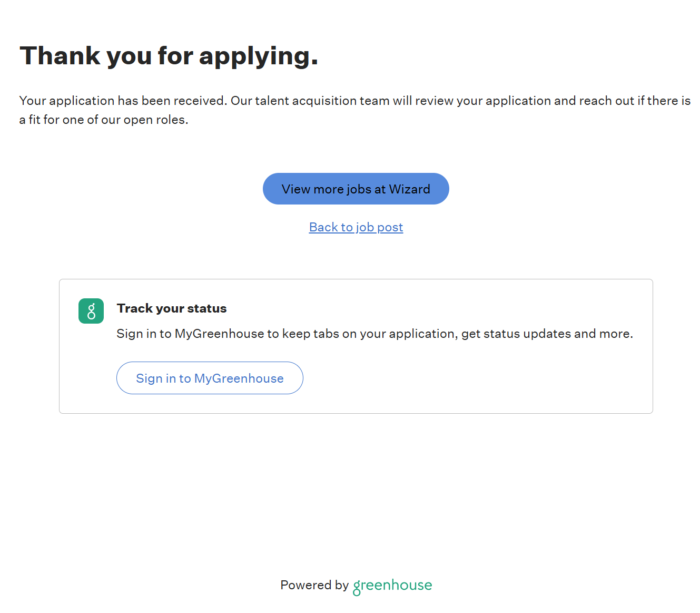700x613 pixels.
Task: Click 'status updates and more' in the card text
Action: [557, 334]
